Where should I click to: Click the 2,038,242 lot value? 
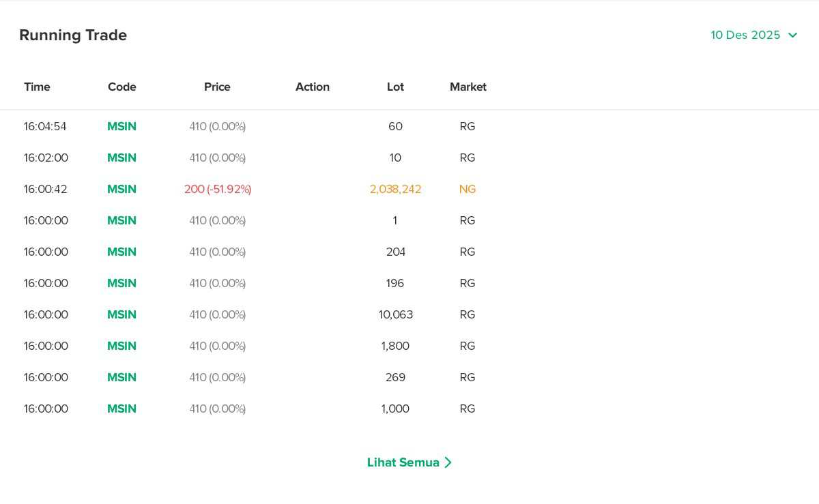(x=395, y=190)
